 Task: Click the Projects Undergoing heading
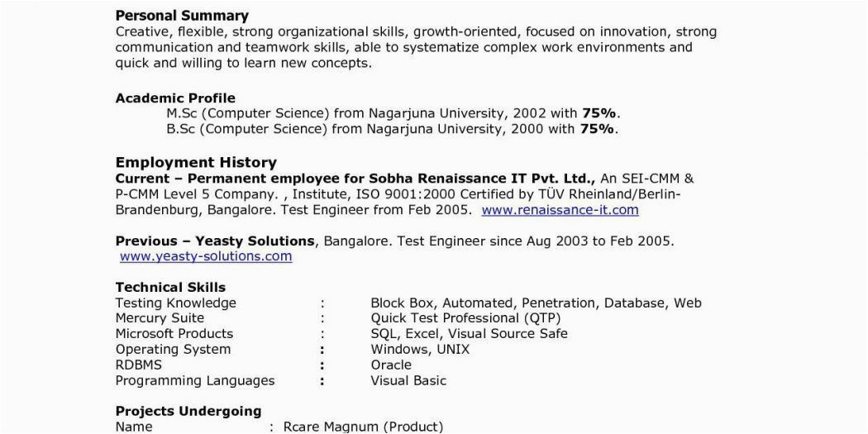point(188,411)
